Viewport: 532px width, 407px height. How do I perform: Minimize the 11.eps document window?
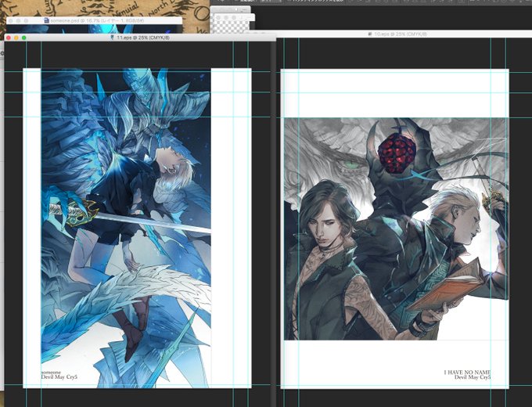click(16, 38)
